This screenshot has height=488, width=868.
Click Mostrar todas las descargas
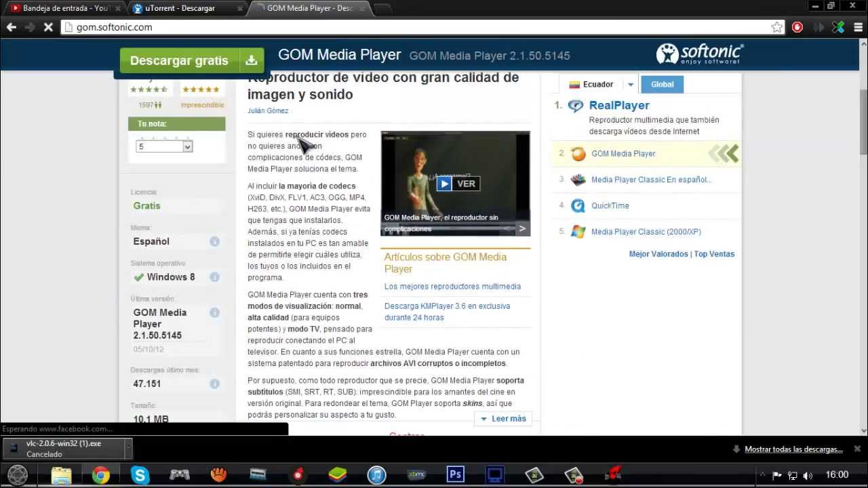point(793,449)
